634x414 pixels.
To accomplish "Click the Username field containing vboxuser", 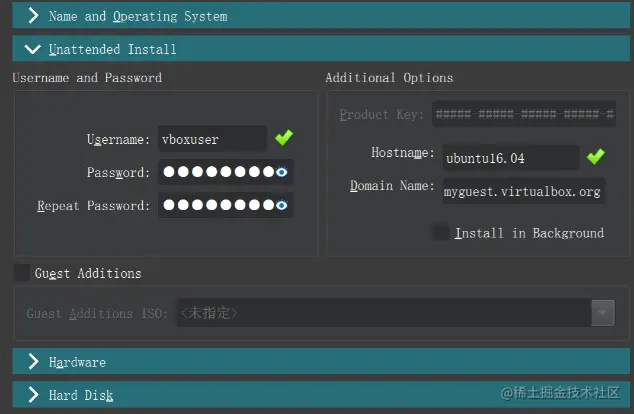I will (212, 139).
